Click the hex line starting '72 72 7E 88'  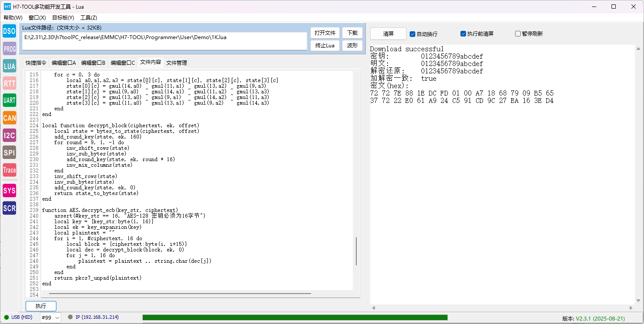[x=462, y=93]
